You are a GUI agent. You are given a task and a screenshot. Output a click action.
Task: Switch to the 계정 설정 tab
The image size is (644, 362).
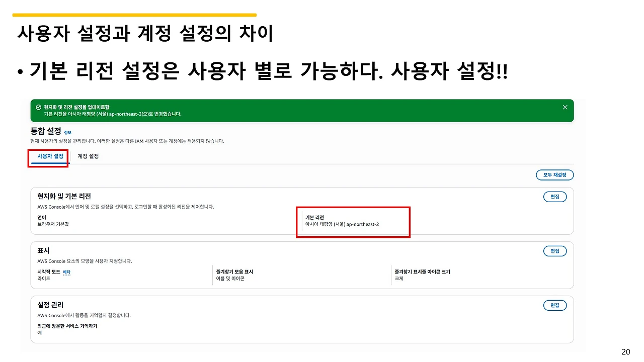88,156
